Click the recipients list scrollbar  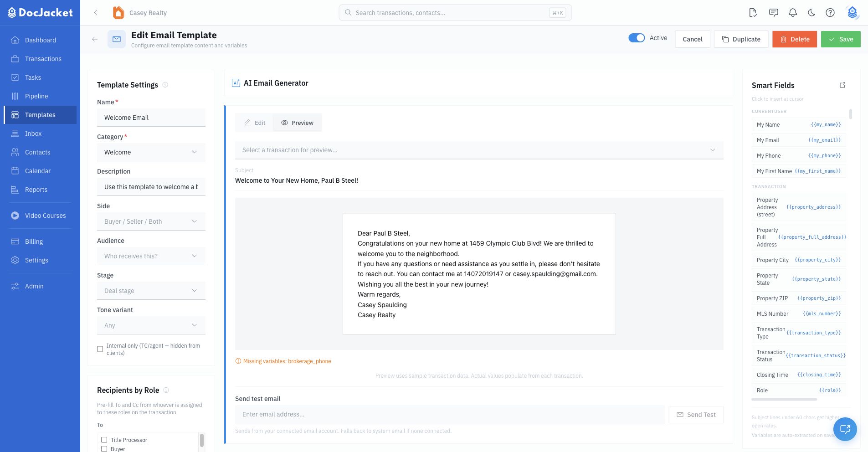pyautogui.click(x=201, y=440)
